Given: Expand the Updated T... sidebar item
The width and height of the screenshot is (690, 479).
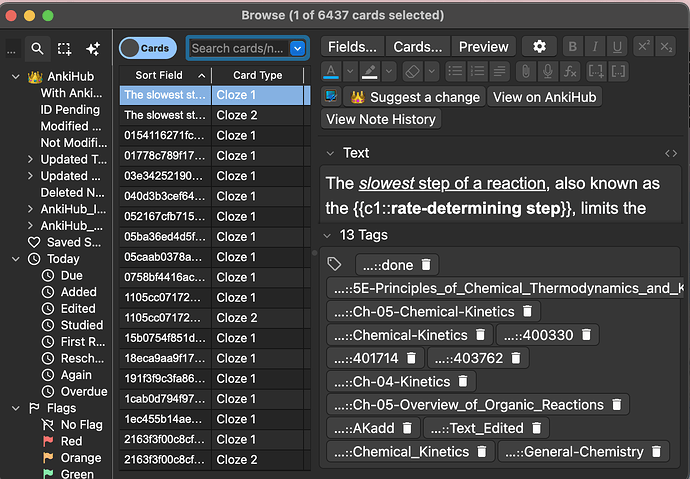Looking at the screenshot, I should tap(30, 159).
